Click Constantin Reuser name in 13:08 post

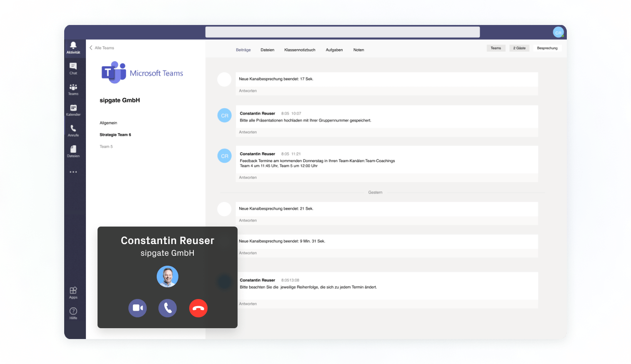point(258,280)
